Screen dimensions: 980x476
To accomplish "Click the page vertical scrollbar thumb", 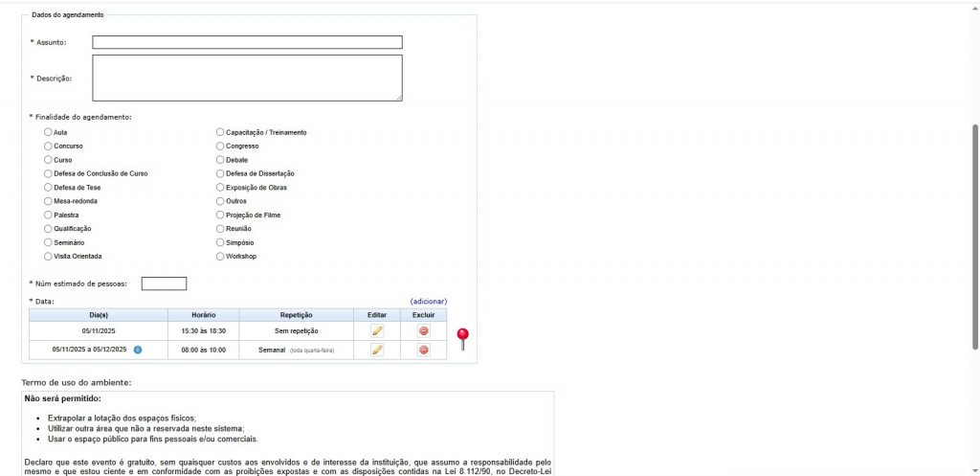I will [x=974, y=237].
